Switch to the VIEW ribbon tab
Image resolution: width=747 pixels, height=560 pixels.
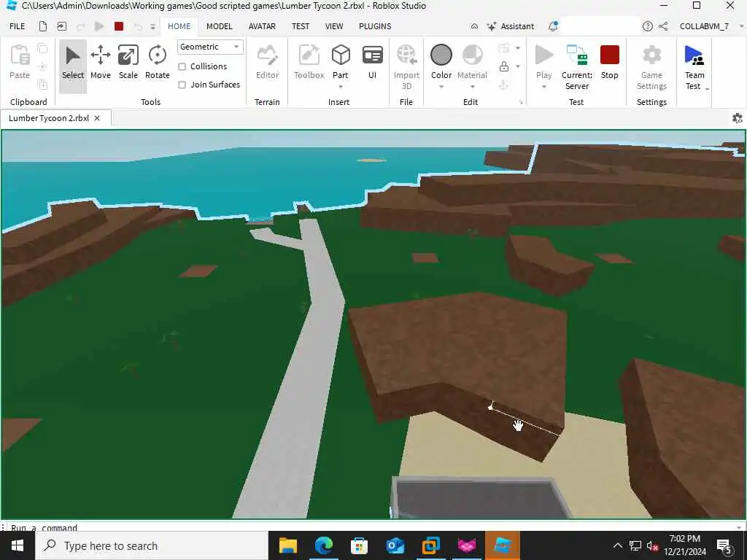(x=334, y=26)
